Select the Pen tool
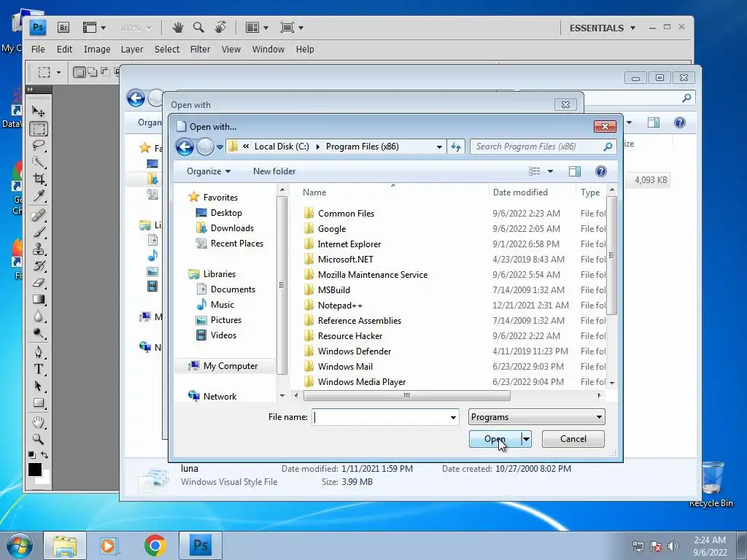The height and width of the screenshot is (560, 747). pyautogui.click(x=38, y=352)
